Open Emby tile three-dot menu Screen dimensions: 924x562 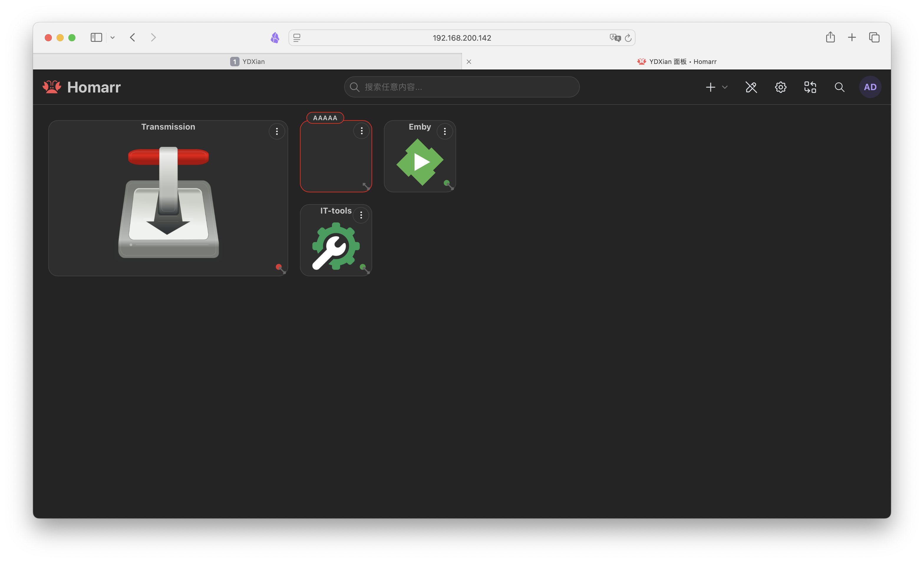[445, 131]
